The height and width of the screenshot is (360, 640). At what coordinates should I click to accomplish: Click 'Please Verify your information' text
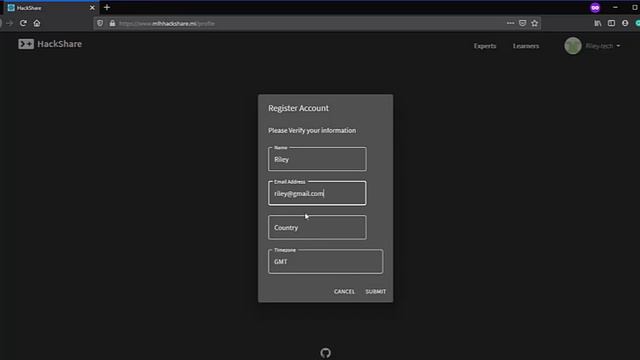[312, 130]
